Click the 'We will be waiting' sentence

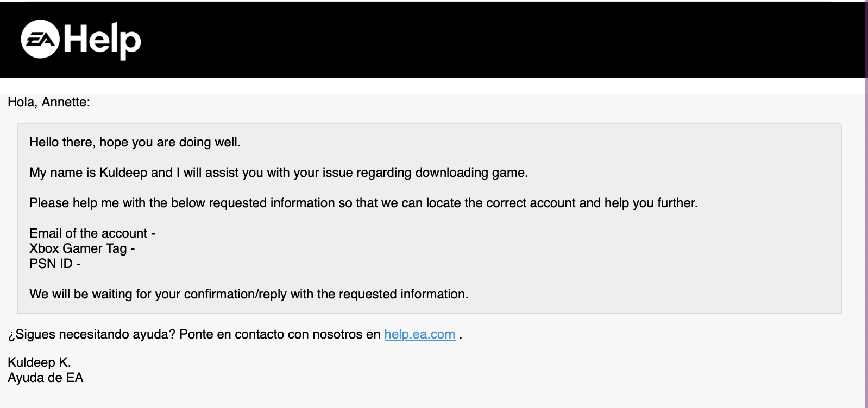(249, 294)
